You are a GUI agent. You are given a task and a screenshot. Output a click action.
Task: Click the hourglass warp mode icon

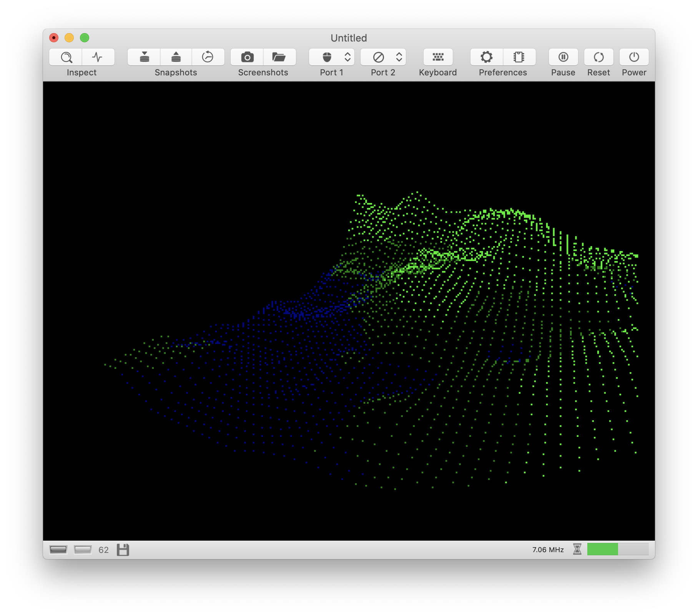[x=577, y=549]
